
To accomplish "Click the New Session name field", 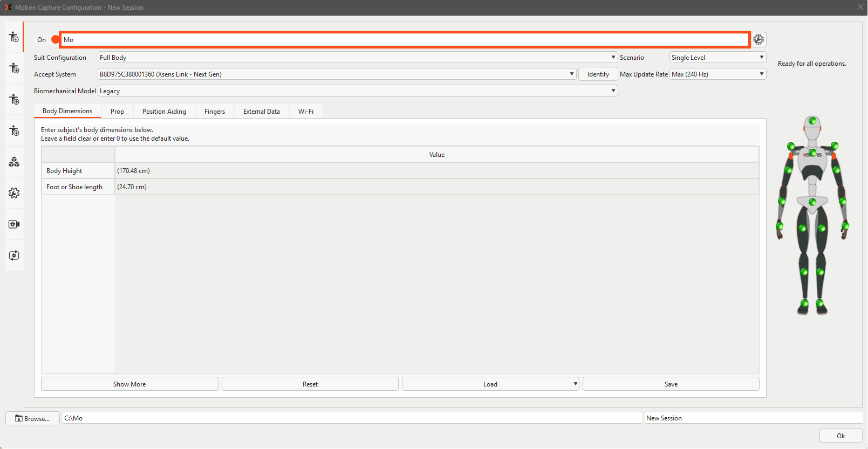I will click(x=753, y=418).
